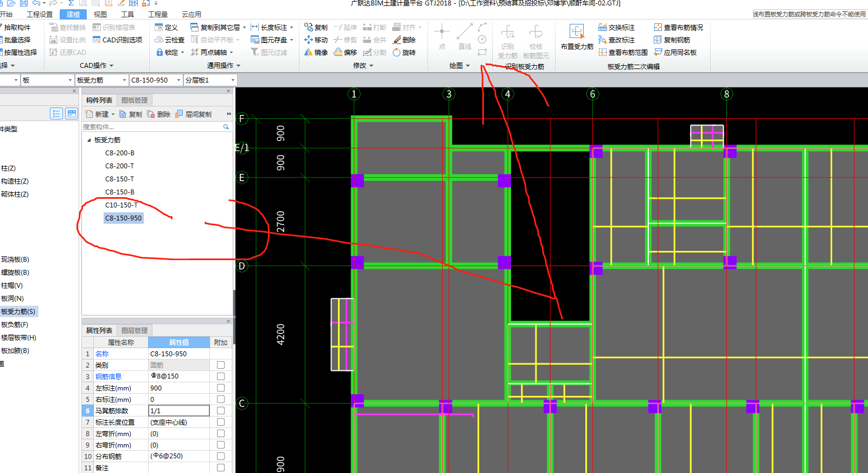Toggle 附加 checkbox for 右标注(mm) row

tap(221, 399)
